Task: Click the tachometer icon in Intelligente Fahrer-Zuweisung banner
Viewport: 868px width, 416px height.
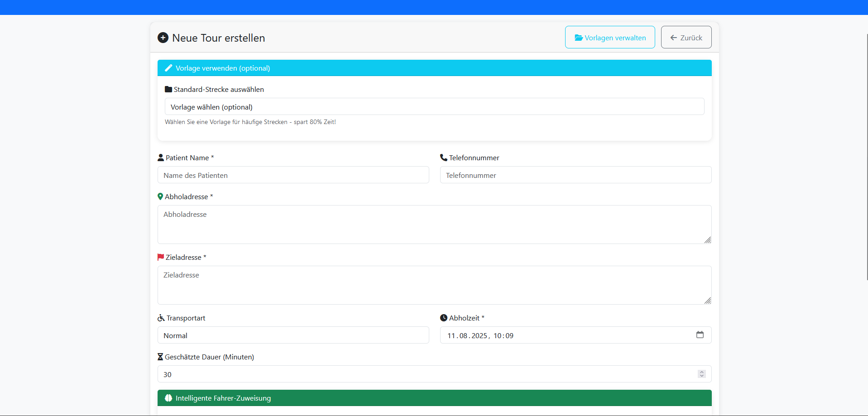Action: click(168, 397)
